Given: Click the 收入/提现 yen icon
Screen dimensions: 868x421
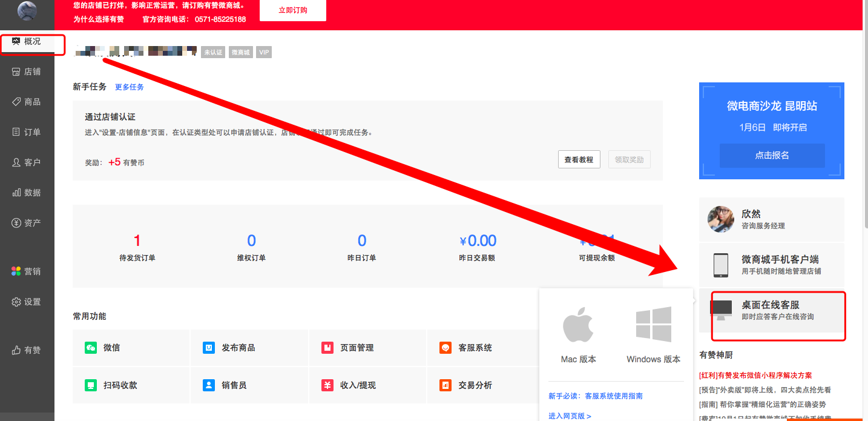Looking at the screenshot, I should pos(327,385).
